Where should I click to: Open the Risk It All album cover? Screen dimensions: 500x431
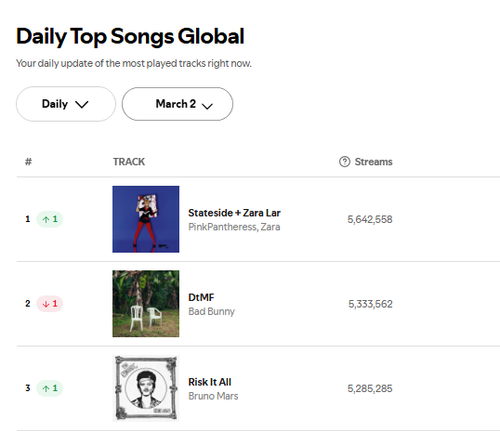(146, 388)
